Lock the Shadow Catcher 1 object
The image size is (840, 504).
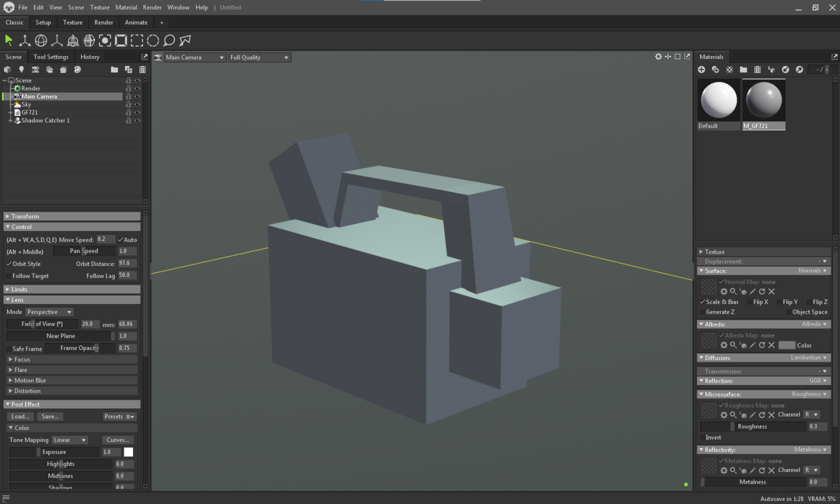pos(128,121)
